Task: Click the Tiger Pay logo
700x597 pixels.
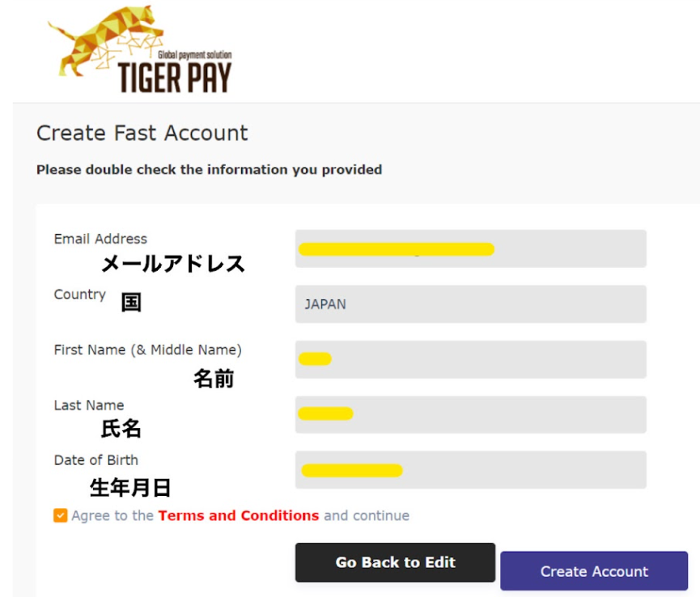Action: click(x=140, y=49)
